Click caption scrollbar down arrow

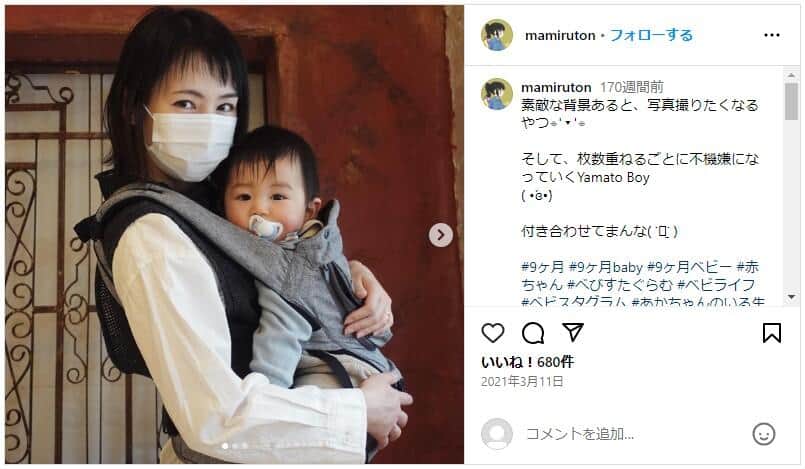click(791, 297)
